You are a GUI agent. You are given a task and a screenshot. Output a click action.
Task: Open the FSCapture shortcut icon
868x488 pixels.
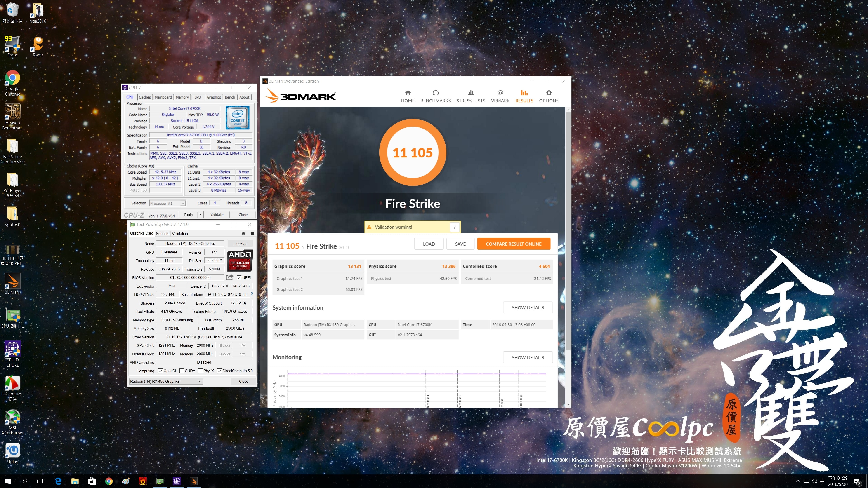tap(12, 388)
